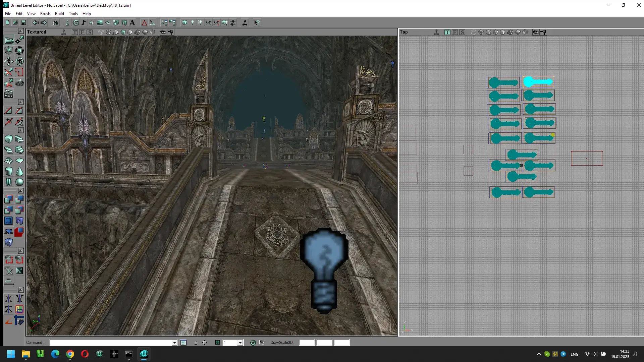Open the Build menu

(59, 14)
